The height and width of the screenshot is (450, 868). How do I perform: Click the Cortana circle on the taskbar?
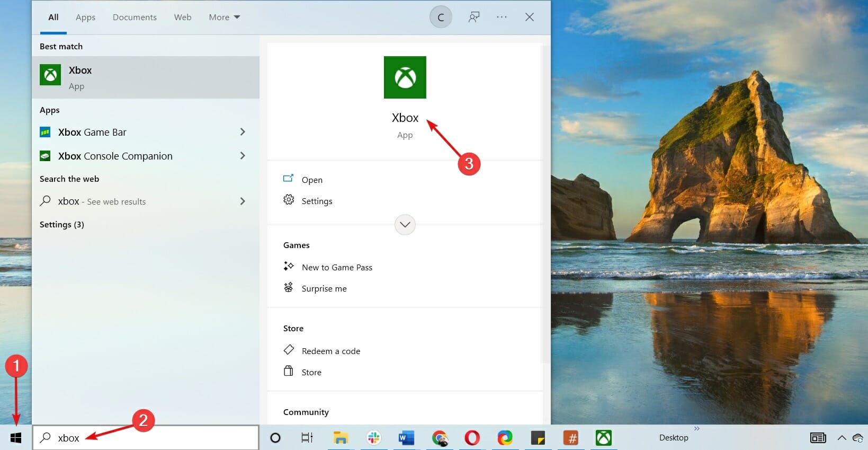point(275,438)
